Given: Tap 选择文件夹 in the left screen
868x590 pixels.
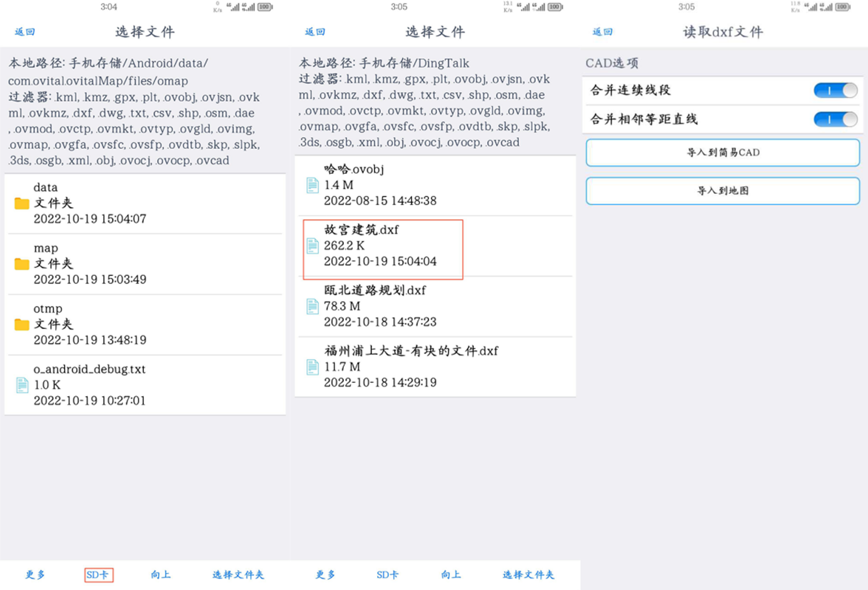Looking at the screenshot, I should pyautogui.click(x=238, y=574).
